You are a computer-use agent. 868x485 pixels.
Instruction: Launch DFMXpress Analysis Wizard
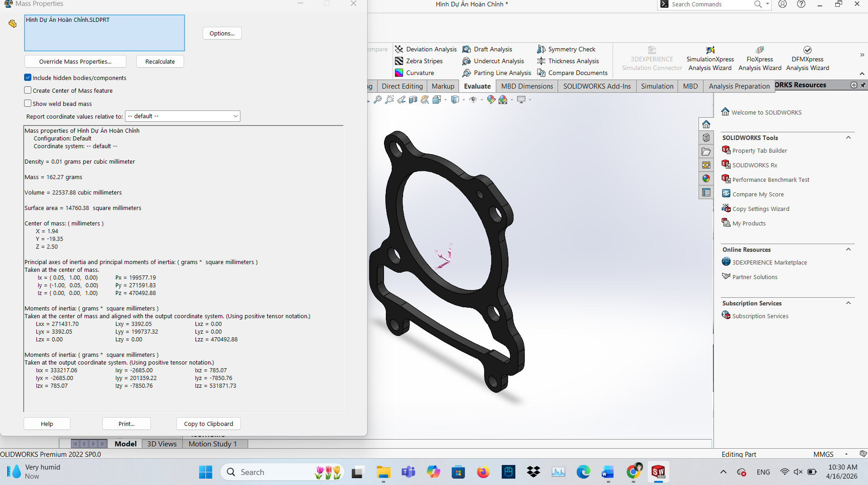pos(808,59)
